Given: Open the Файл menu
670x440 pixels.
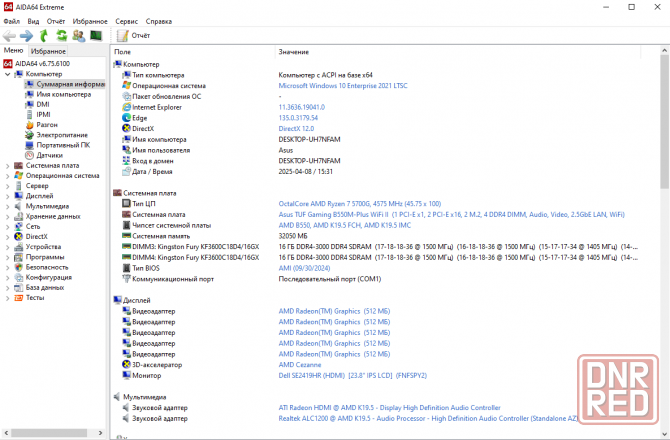Looking at the screenshot, I should pyautogui.click(x=12, y=21).
